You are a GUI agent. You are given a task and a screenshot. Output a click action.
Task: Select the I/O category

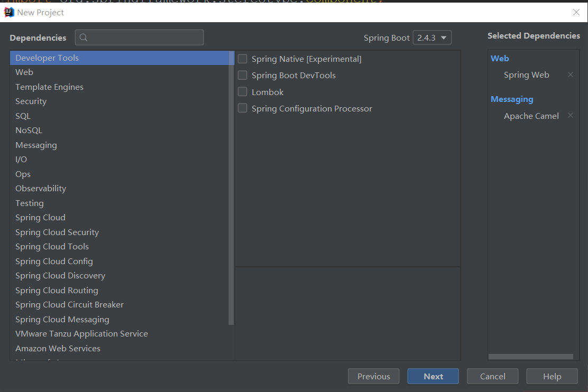click(x=120, y=160)
